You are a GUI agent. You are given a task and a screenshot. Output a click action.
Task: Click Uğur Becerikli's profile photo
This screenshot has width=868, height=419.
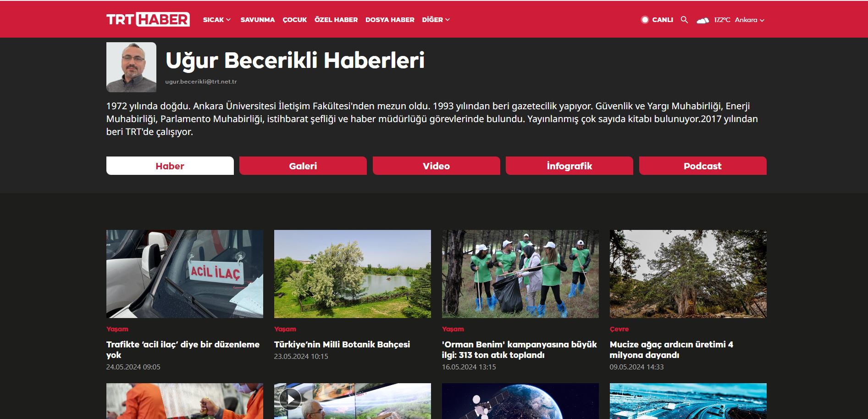click(x=131, y=67)
